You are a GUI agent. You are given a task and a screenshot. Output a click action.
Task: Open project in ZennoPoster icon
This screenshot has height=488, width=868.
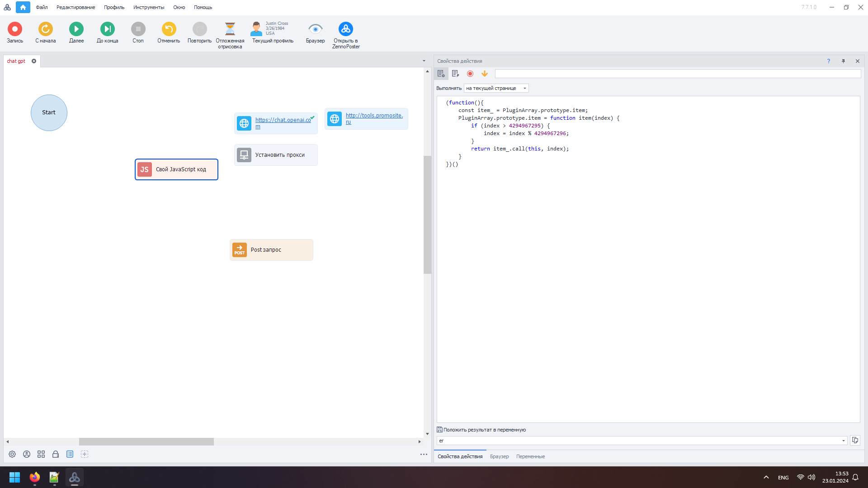click(346, 29)
